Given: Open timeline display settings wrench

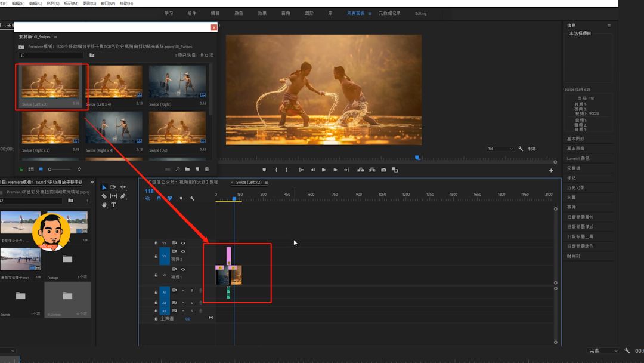Looking at the screenshot, I should 192,198.
